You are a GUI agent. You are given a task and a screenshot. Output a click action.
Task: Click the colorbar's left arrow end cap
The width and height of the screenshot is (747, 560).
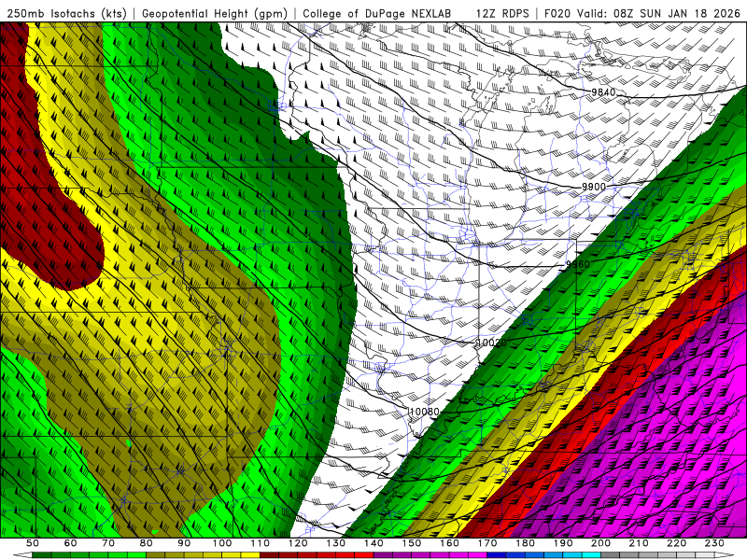(22, 555)
